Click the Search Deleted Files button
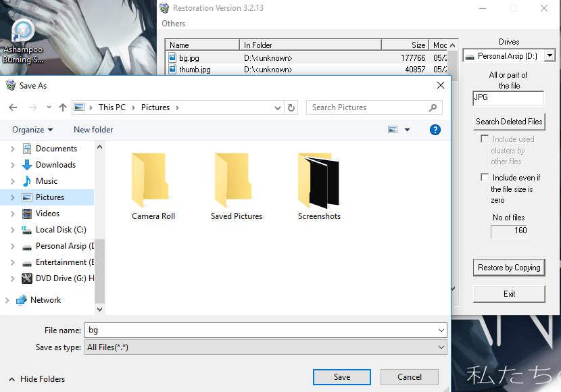The image size is (561, 392). click(509, 122)
